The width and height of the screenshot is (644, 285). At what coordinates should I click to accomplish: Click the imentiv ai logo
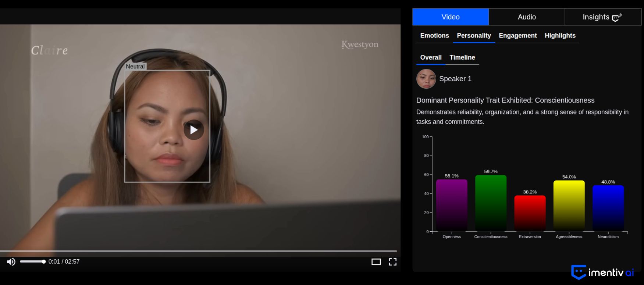pos(602,272)
